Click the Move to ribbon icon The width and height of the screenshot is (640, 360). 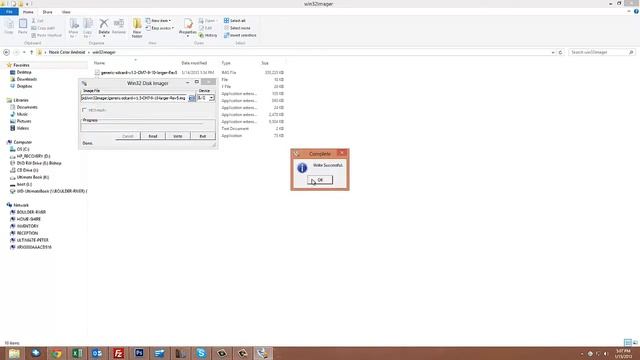73,28
